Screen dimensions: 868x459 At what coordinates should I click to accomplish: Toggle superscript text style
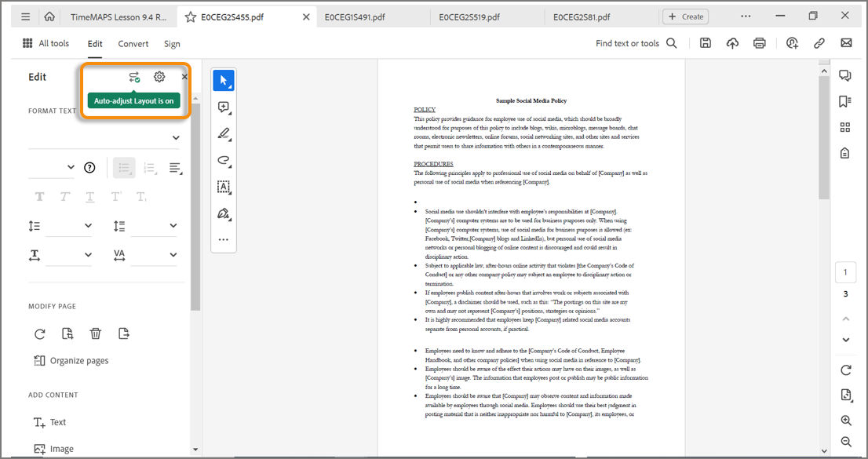(x=115, y=197)
